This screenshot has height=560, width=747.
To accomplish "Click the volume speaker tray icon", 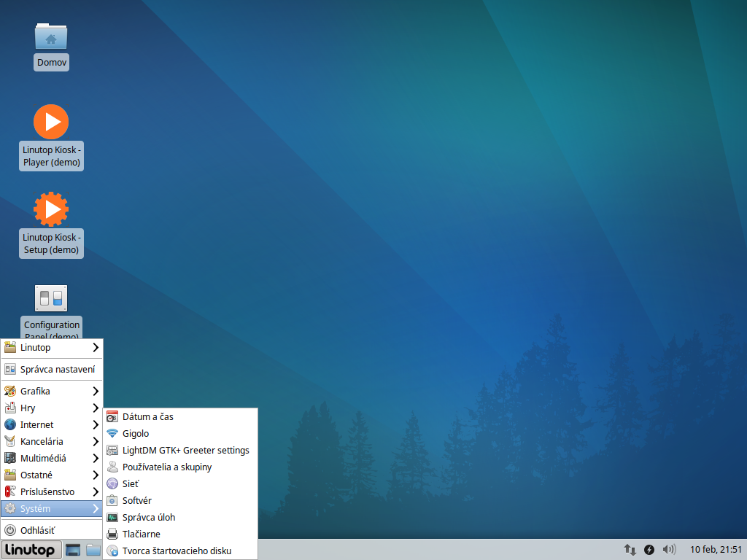I will pyautogui.click(x=669, y=550).
